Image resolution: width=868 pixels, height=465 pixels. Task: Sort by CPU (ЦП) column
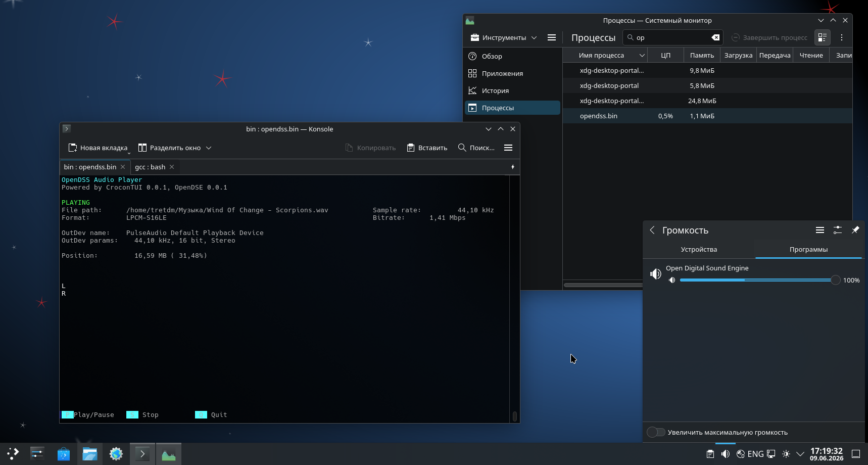tap(666, 55)
